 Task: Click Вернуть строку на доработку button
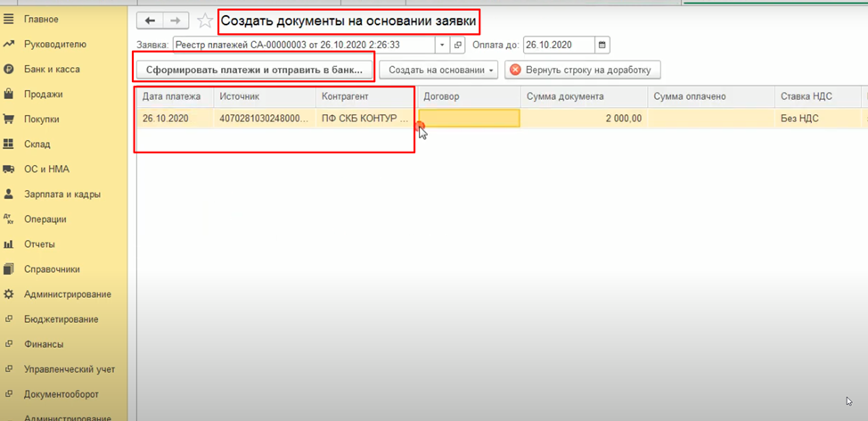pos(582,70)
